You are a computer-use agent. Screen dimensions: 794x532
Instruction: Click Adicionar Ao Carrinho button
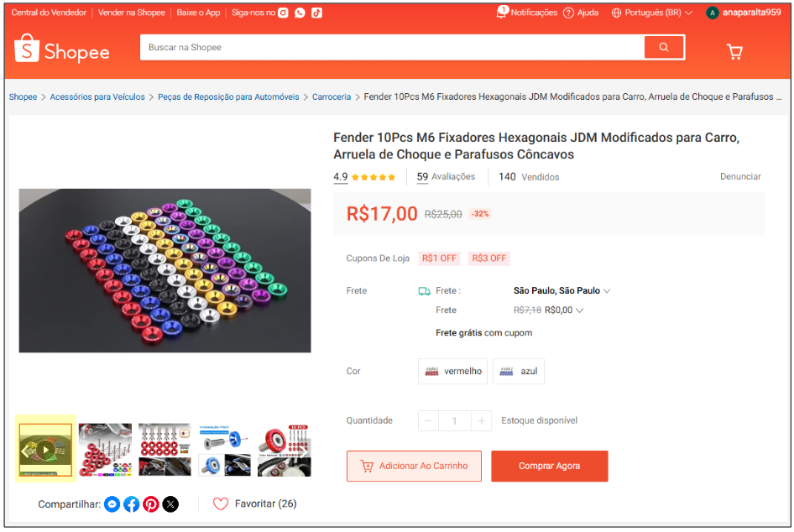(x=414, y=467)
